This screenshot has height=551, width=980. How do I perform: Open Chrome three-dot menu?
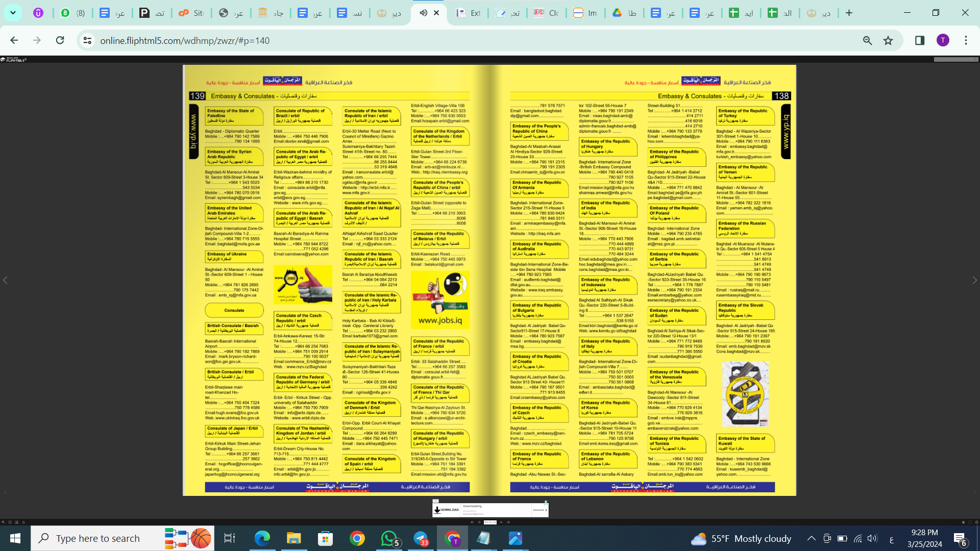tap(966, 40)
